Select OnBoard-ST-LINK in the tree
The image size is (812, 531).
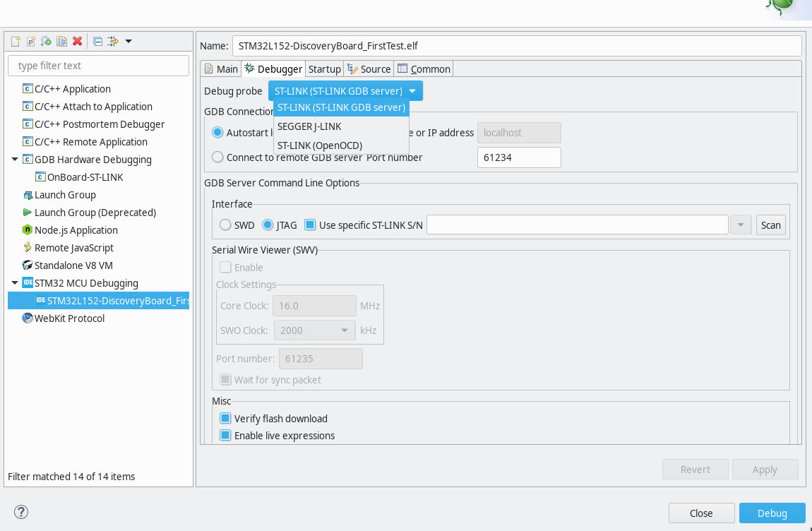click(85, 177)
